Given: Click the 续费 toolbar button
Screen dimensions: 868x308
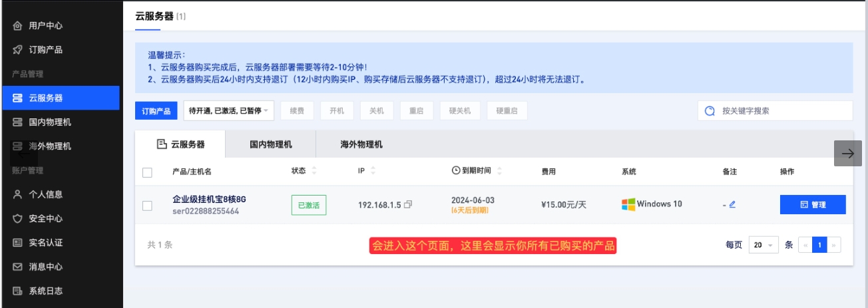Looking at the screenshot, I should point(297,111).
